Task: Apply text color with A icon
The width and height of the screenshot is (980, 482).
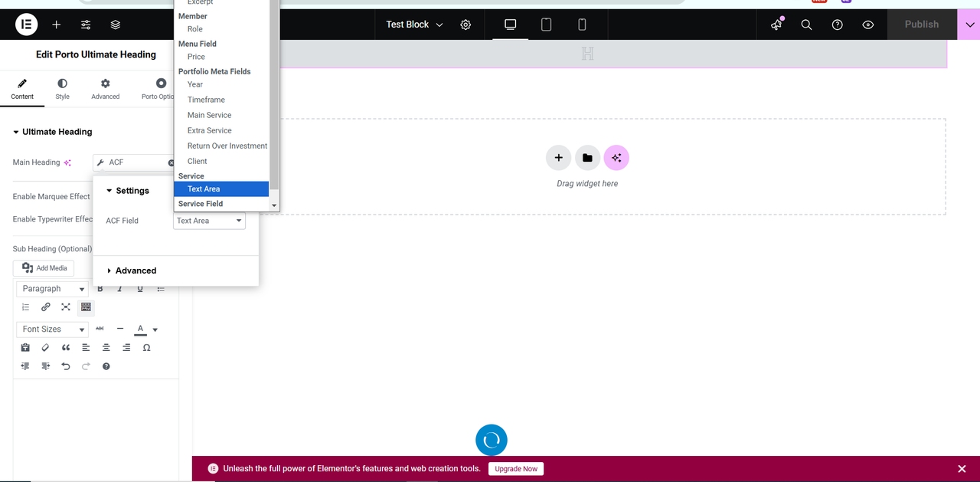Action: 140,329
